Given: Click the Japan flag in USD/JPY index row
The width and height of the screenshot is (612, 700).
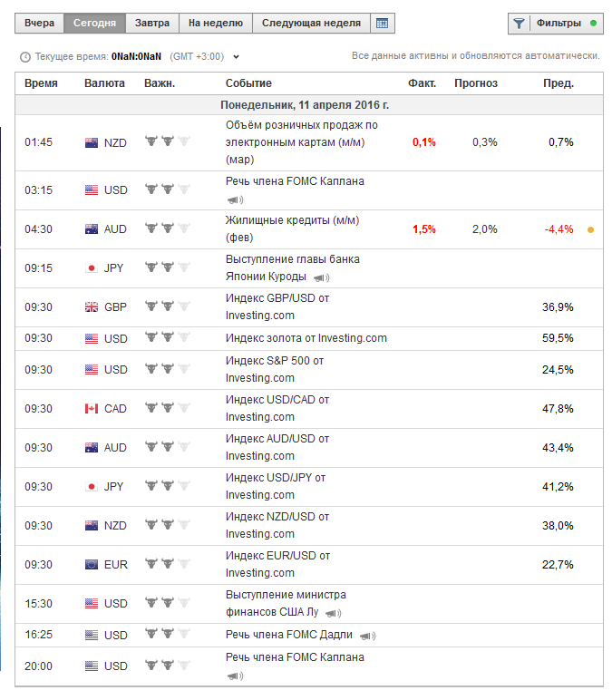Looking at the screenshot, I should (x=92, y=487).
